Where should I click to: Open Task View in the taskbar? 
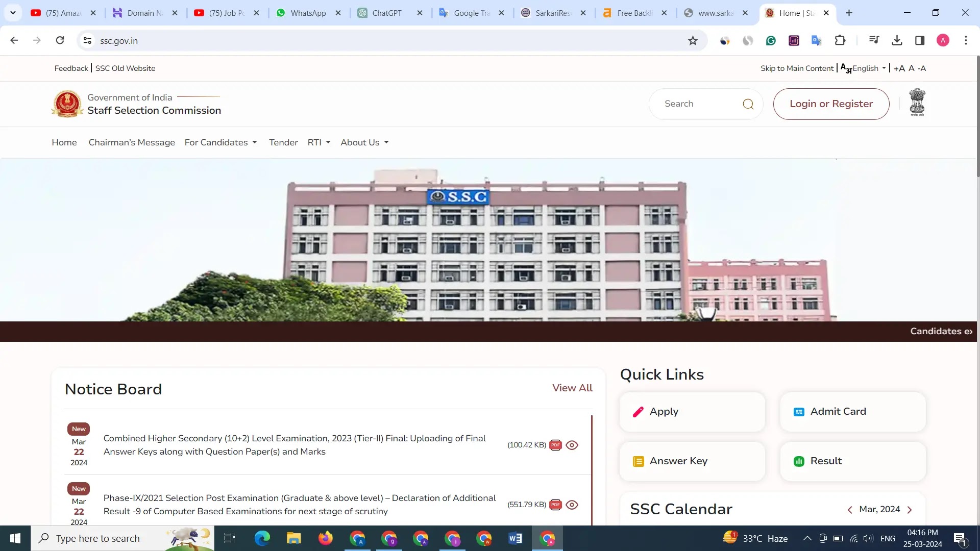click(230, 538)
